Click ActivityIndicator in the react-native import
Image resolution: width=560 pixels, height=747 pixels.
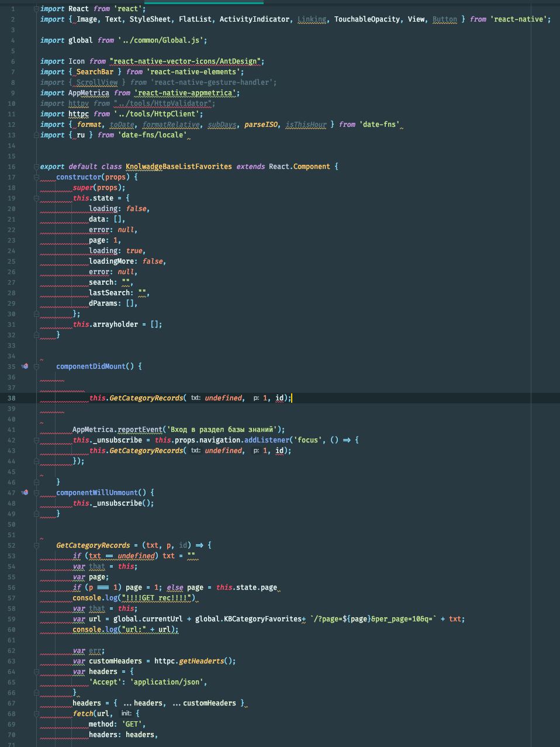(x=254, y=19)
